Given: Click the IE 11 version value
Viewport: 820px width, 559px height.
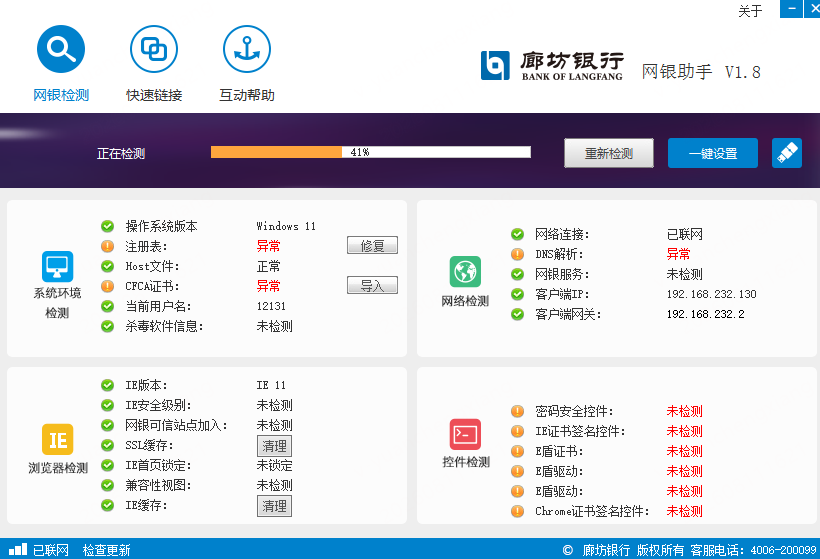Looking at the screenshot, I should point(271,385).
